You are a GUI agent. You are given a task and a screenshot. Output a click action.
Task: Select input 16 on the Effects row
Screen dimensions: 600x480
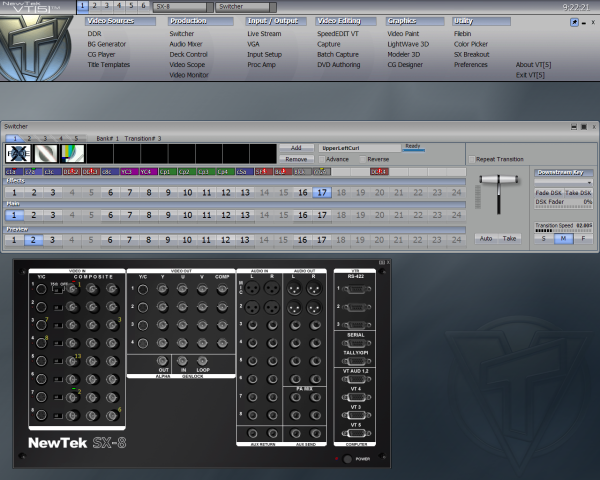[x=303, y=193]
